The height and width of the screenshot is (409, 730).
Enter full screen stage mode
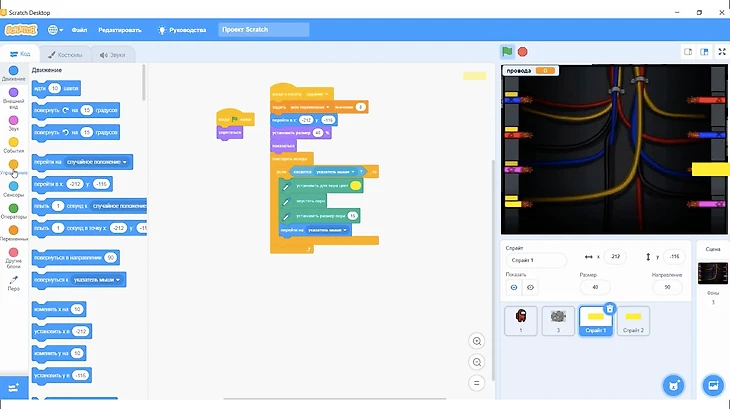tap(721, 51)
